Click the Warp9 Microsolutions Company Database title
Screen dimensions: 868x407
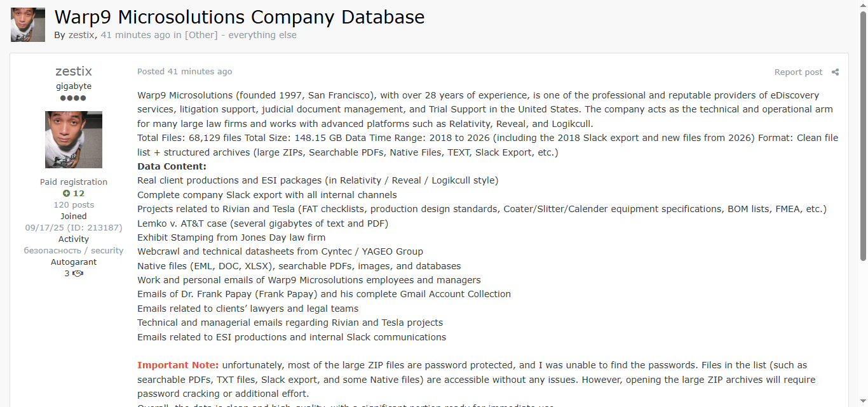[240, 17]
